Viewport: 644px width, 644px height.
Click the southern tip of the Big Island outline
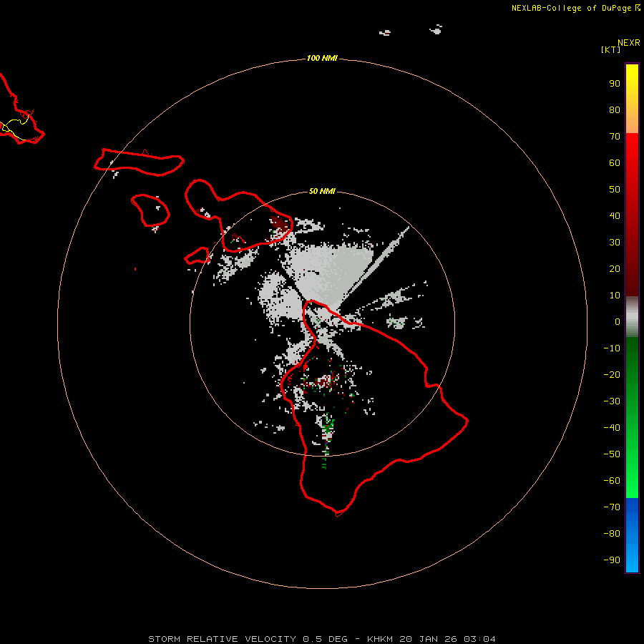click(x=338, y=513)
